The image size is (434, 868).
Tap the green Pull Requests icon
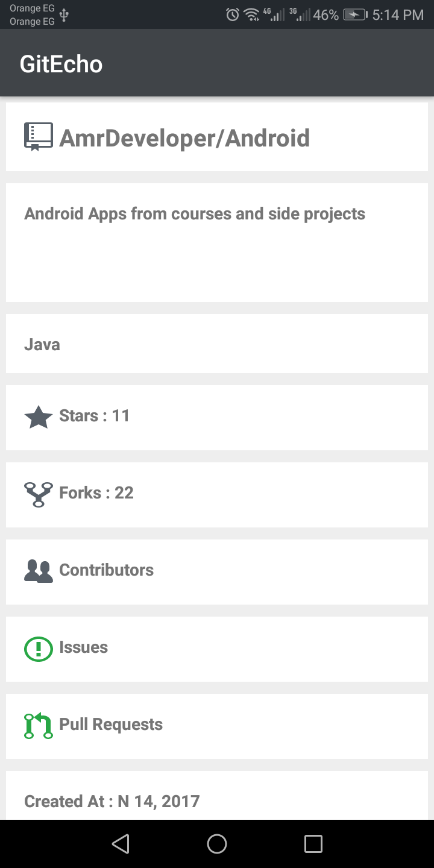point(39,725)
